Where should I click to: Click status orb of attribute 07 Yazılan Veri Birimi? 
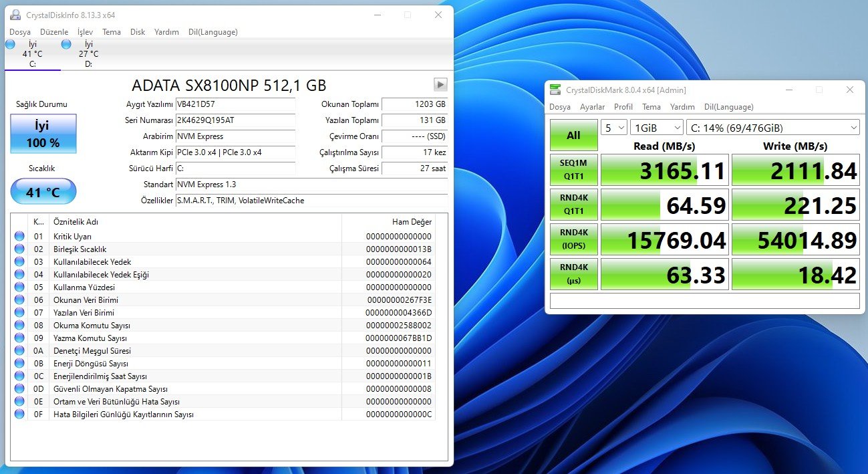19,312
